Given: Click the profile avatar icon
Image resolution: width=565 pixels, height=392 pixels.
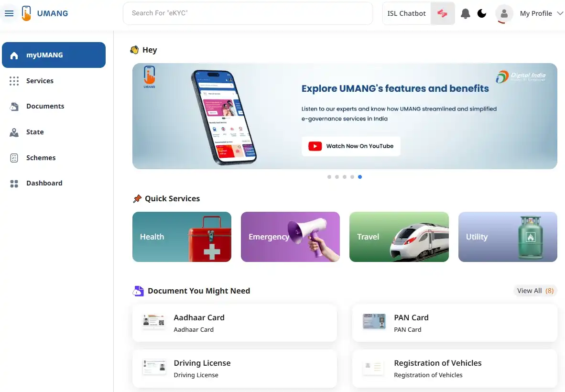Looking at the screenshot, I should pos(504,14).
